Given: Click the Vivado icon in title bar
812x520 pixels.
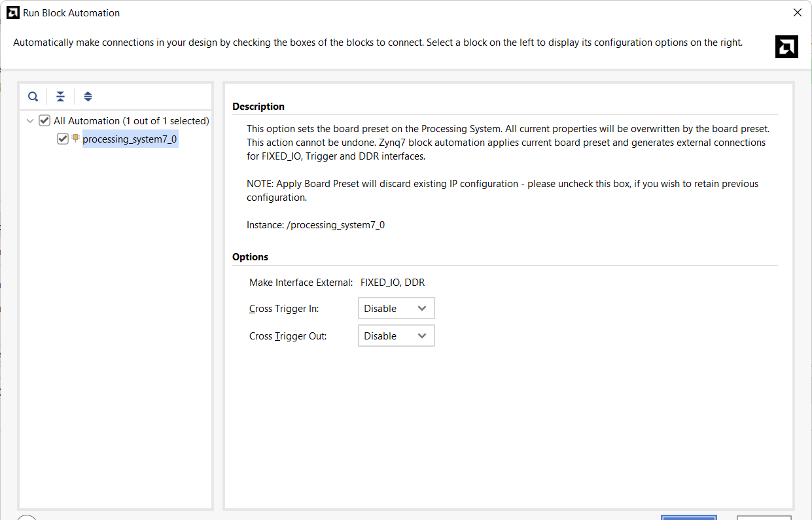Looking at the screenshot, I should pyautogui.click(x=12, y=12).
